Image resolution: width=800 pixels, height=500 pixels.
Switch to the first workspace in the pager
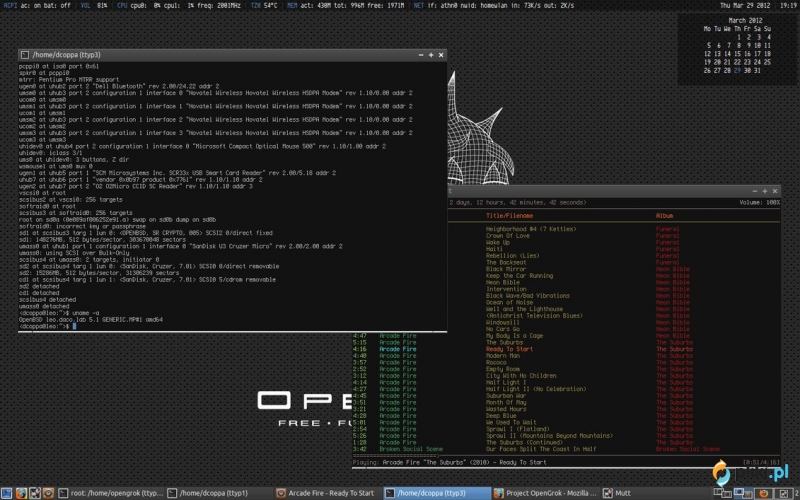722,493
